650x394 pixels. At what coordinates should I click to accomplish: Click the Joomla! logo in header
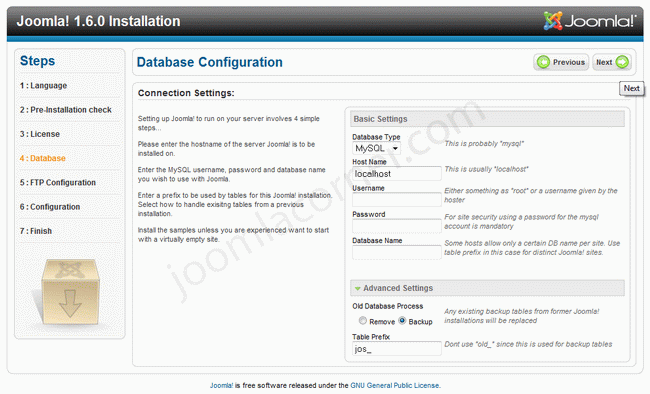click(x=589, y=21)
